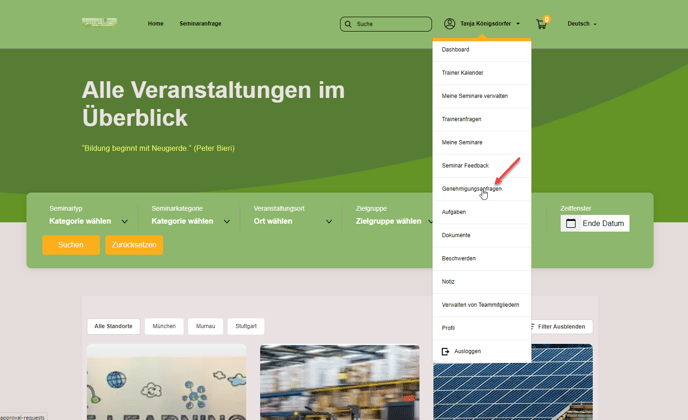Select the Stuttgart location filter
The height and width of the screenshot is (420, 688).
pyautogui.click(x=246, y=326)
